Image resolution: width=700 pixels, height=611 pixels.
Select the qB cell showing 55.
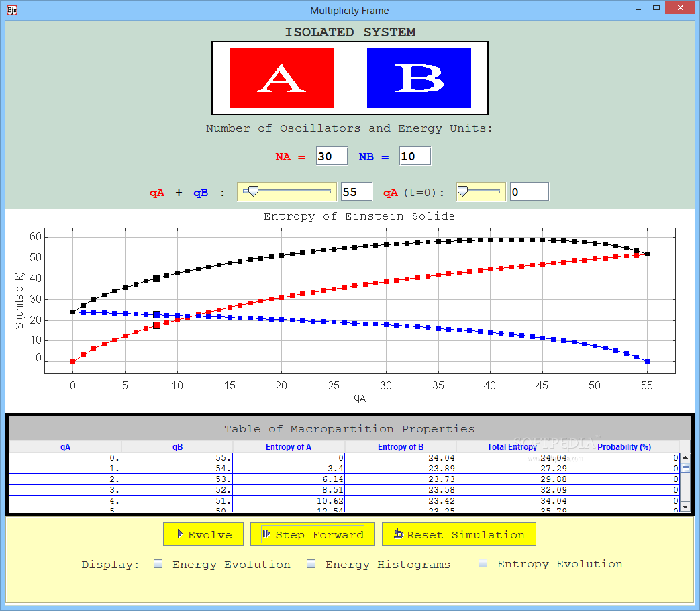[x=177, y=458]
